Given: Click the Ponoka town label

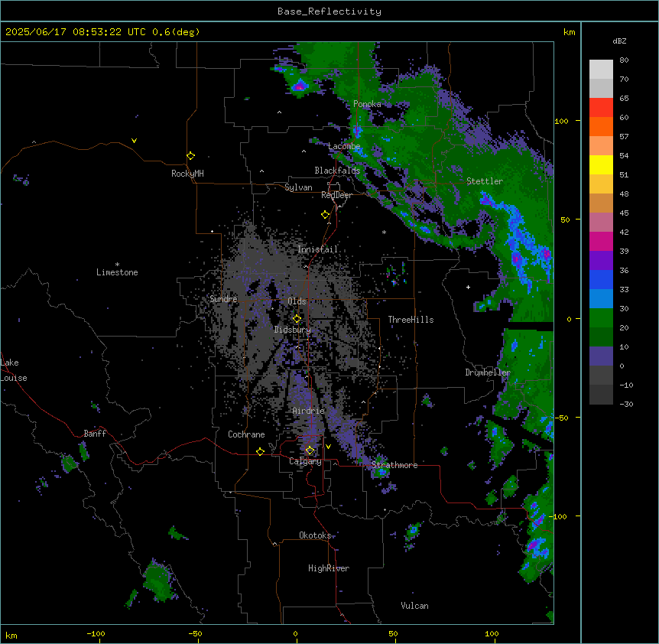Looking at the screenshot, I should click(367, 104).
